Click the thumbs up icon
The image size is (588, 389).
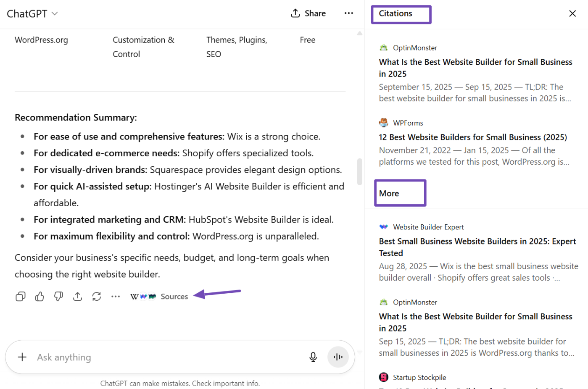point(40,297)
